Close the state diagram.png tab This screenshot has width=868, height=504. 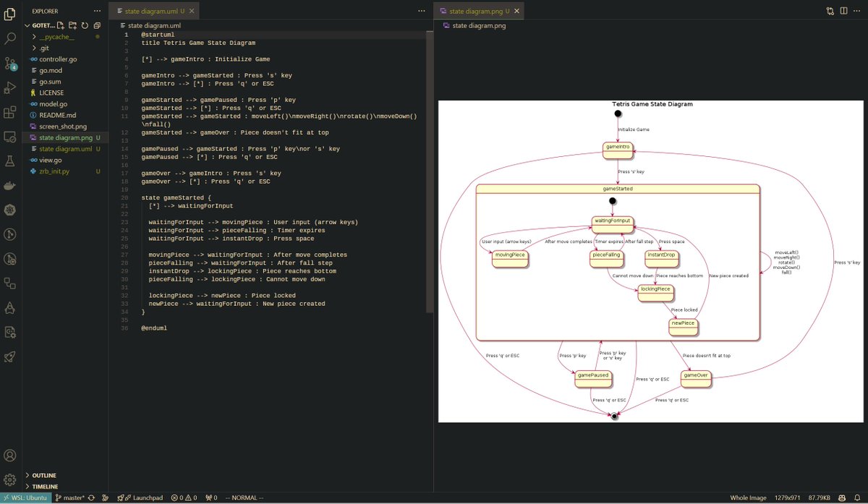[517, 12]
